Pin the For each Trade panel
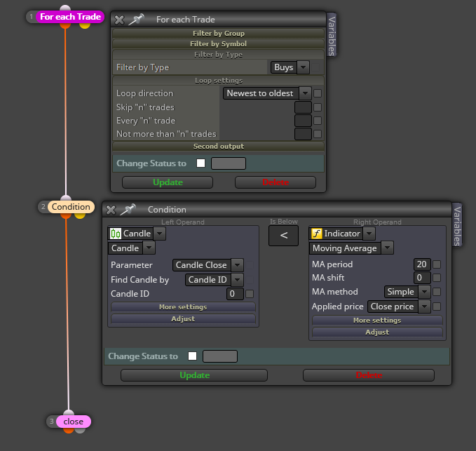476x451 pixels. coord(136,20)
